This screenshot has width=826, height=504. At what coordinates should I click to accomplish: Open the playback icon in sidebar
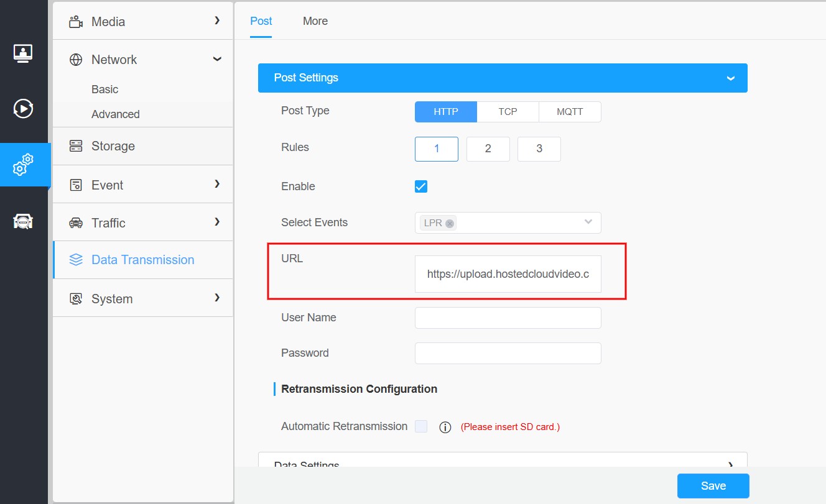point(23,109)
